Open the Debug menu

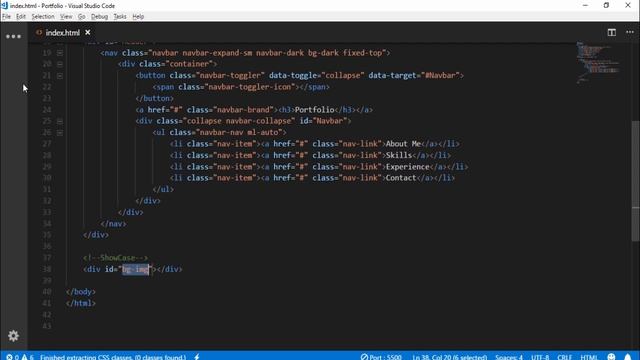pos(100,16)
